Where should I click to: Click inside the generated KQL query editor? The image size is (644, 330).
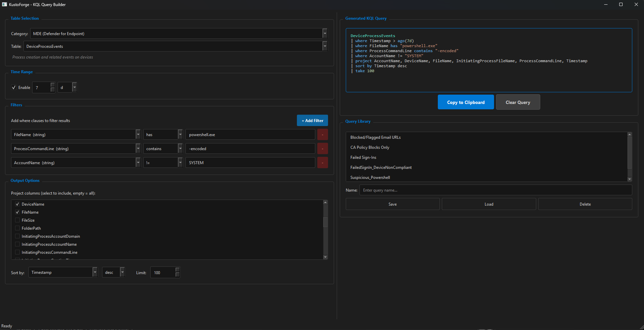489,60
